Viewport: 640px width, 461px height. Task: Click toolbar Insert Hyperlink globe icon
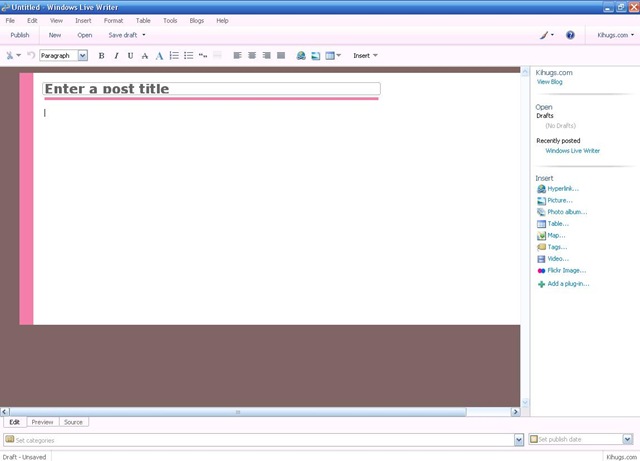pyautogui.click(x=301, y=56)
